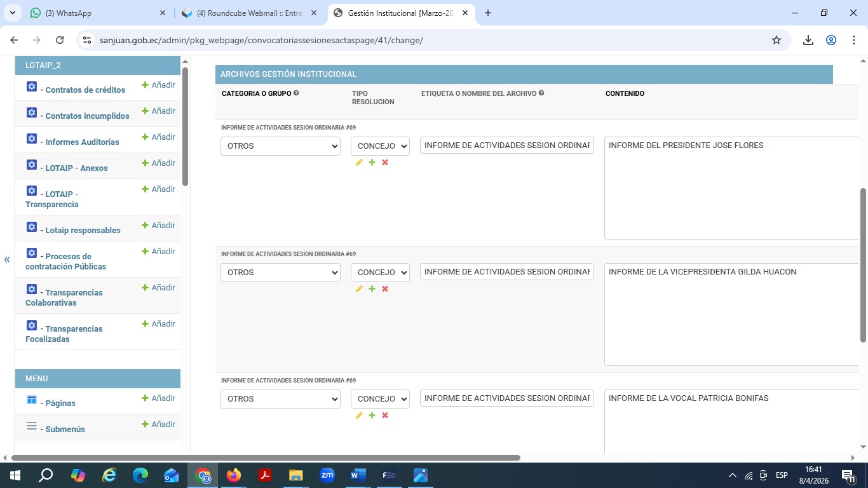
Task: Open the Contratos de créditos link
Action: pyautogui.click(x=85, y=90)
